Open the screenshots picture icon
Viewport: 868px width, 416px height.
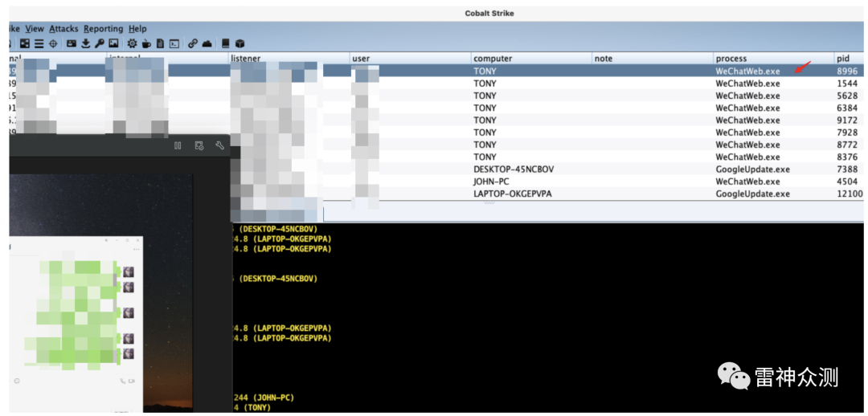coord(113,43)
